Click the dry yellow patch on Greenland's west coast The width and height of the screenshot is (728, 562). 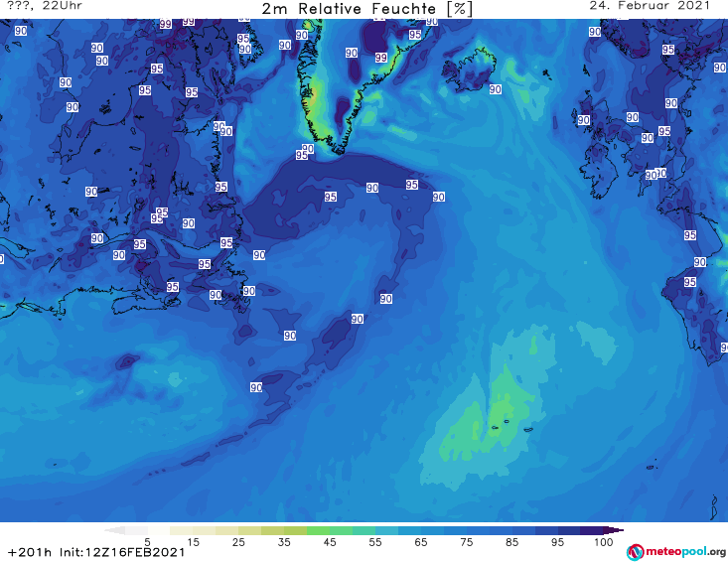pyautogui.click(x=311, y=96)
